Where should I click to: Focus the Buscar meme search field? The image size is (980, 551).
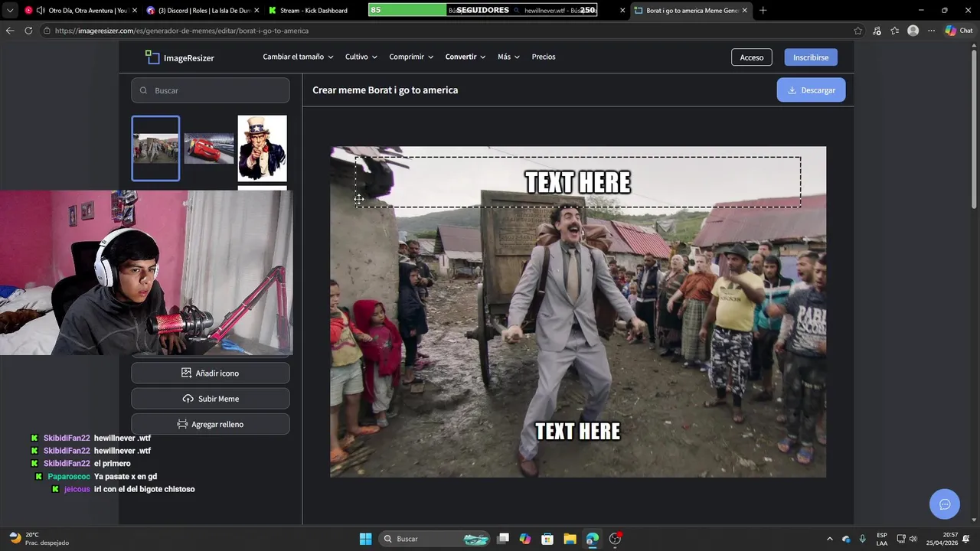[x=211, y=90]
